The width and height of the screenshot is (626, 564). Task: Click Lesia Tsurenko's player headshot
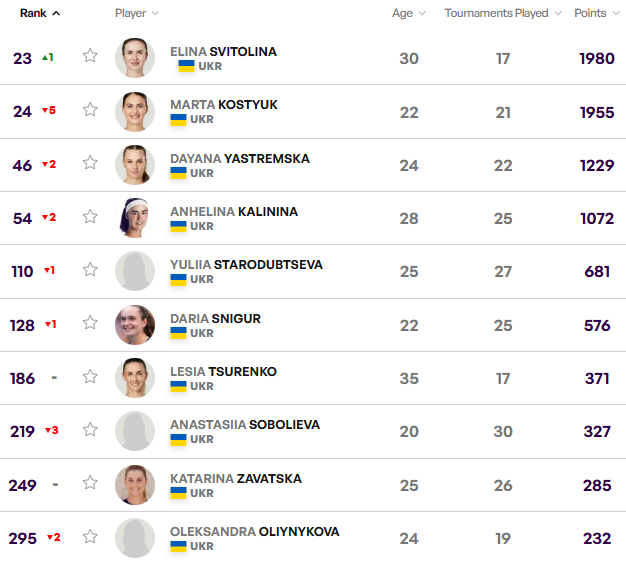click(x=135, y=378)
